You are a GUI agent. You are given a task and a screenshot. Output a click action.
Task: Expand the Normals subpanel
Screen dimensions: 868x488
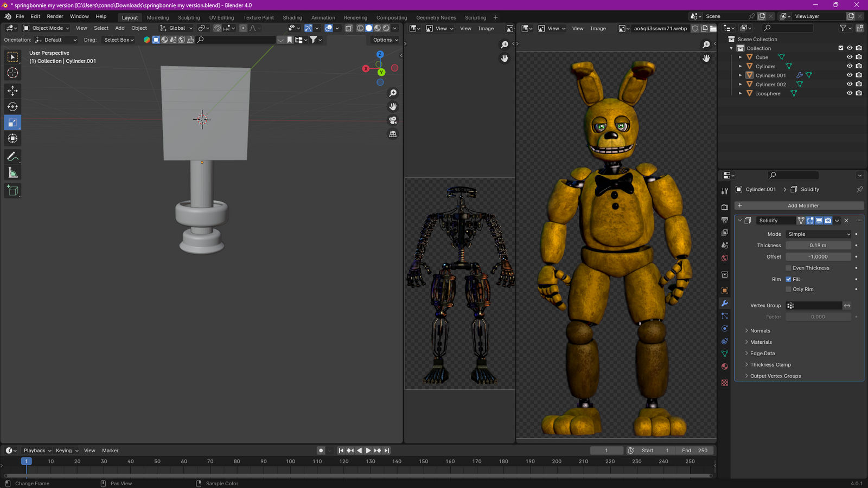click(760, 331)
